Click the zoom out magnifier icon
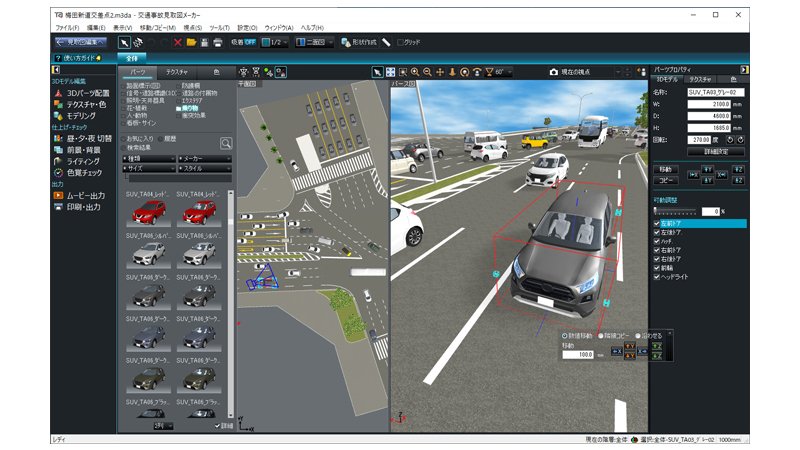This screenshot has width=800, height=450. (x=428, y=72)
